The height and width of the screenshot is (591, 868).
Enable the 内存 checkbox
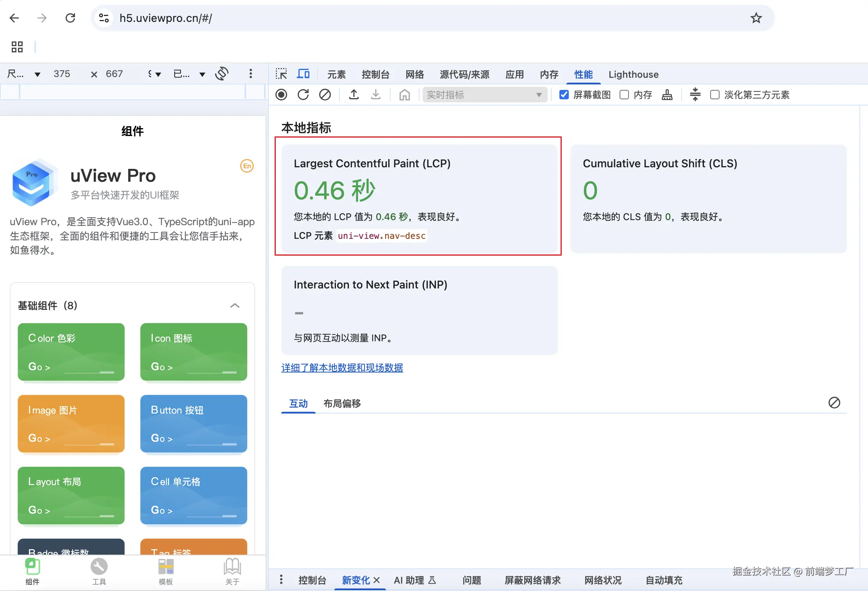click(x=624, y=95)
